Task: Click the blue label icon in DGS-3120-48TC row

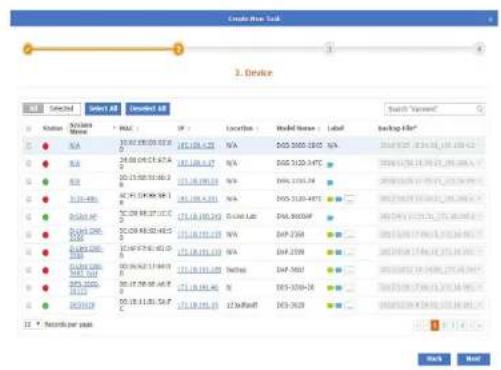Action: [x=339, y=199]
